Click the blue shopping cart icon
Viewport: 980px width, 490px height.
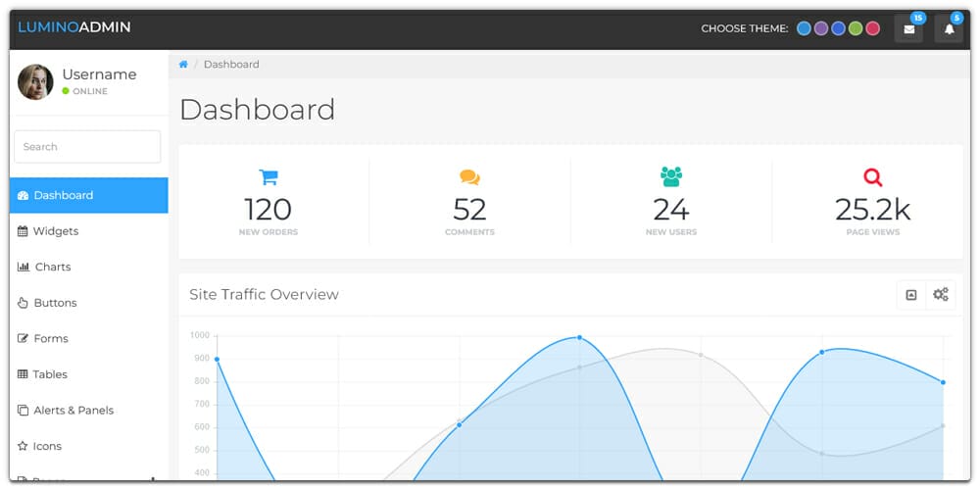[x=269, y=177]
